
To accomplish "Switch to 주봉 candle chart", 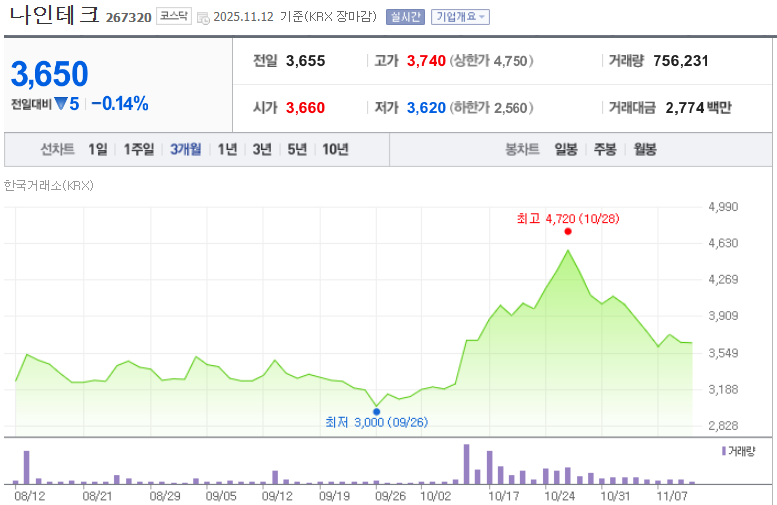I will coord(605,149).
